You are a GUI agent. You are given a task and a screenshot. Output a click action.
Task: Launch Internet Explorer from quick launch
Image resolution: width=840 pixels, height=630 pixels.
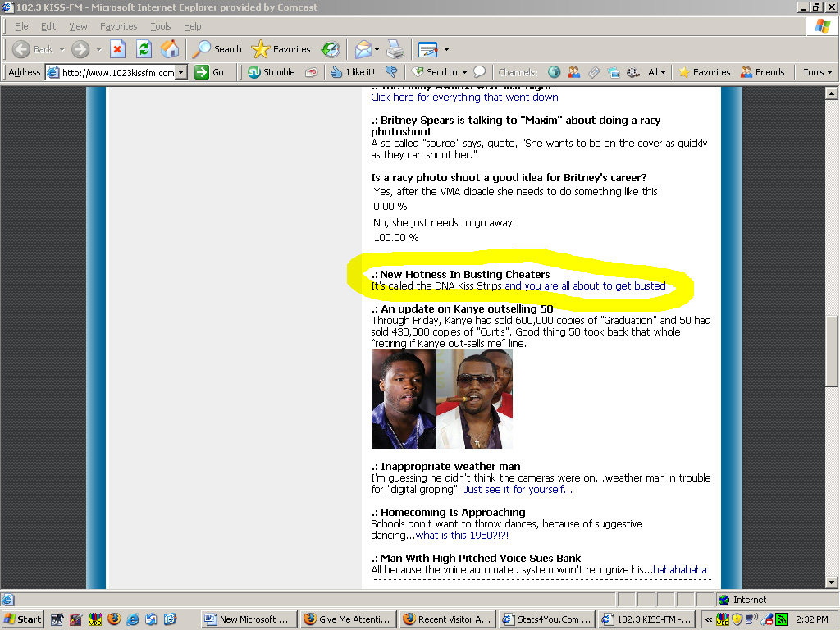[133, 619]
